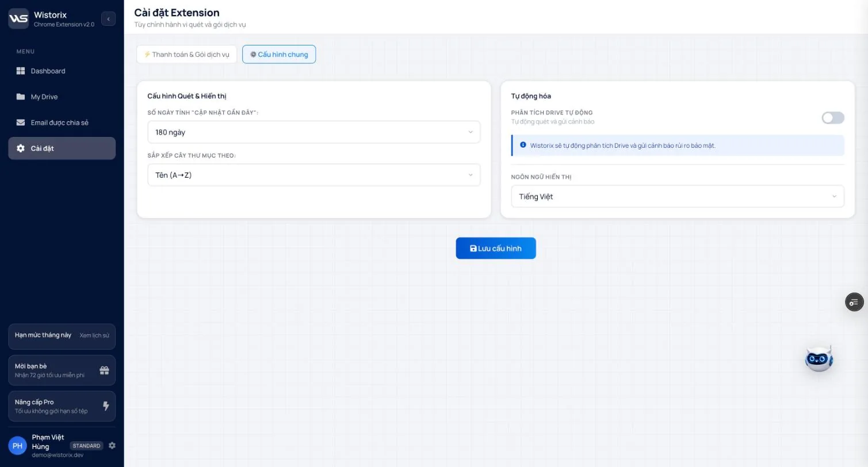Screen dimensions: 868x467
Task: Click the My Drive folder icon
Action: click(21, 97)
